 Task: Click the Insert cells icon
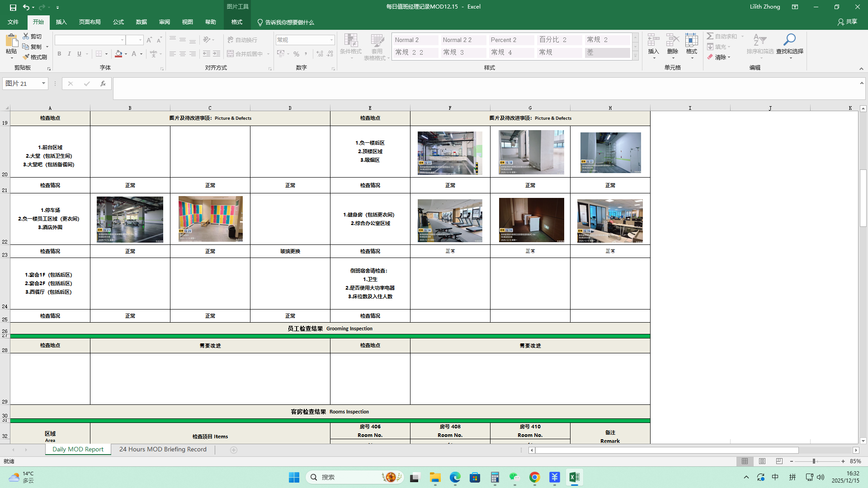click(653, 41)
